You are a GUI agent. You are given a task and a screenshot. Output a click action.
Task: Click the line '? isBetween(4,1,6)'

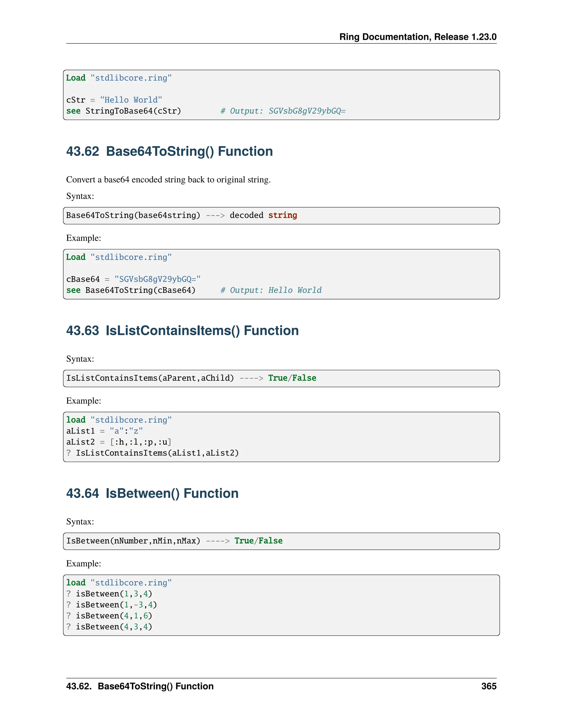pos(109,616)
